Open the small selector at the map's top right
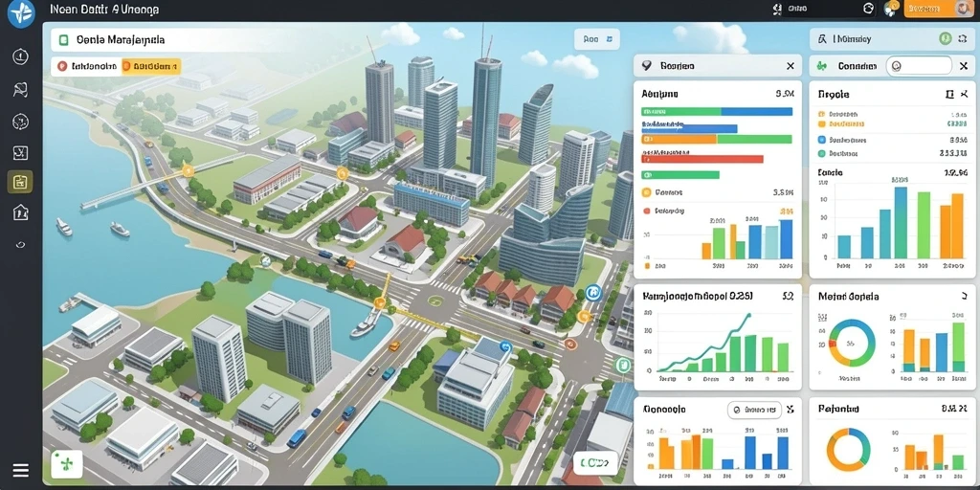Screen dimensions: 980x490 coord(597,38)
